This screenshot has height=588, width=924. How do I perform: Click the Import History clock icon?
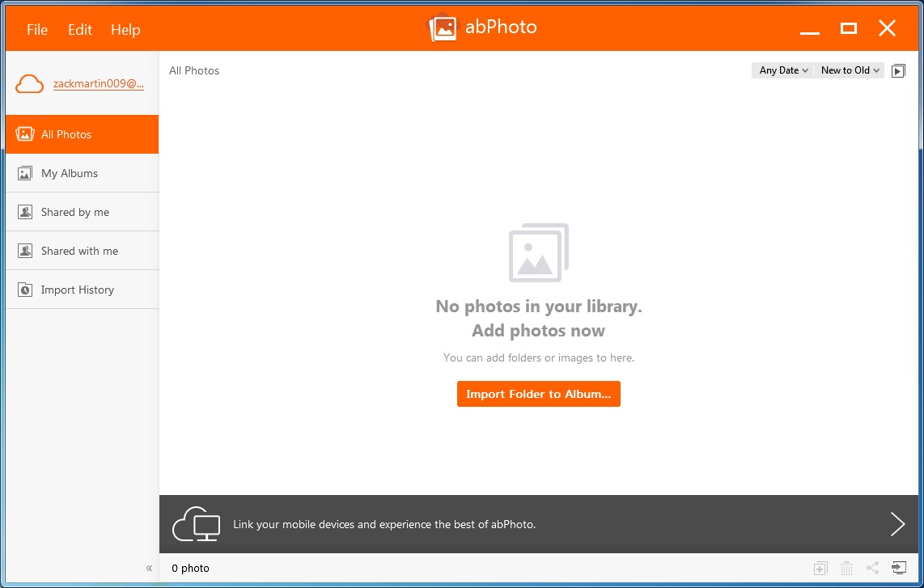click(25, 290)
